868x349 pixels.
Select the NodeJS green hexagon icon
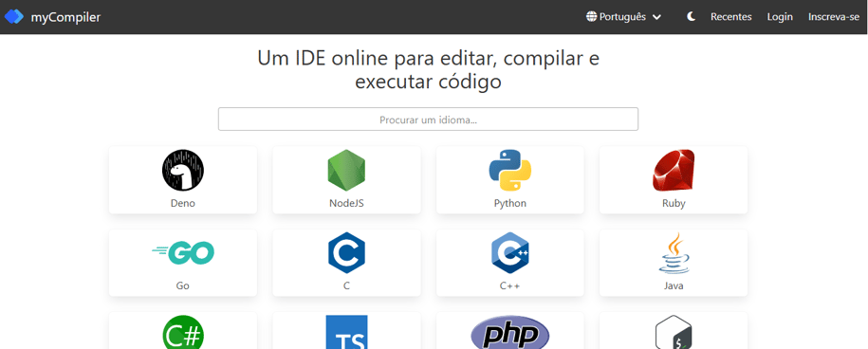coord(346,171)
